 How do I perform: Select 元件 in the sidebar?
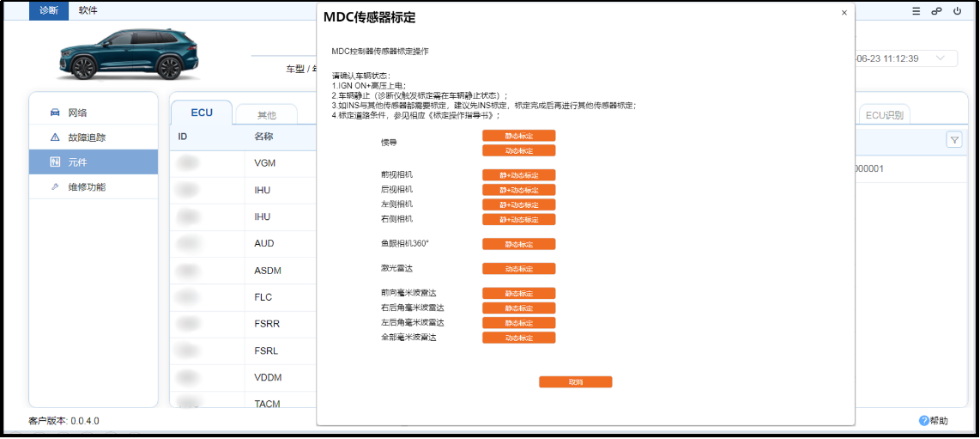pos(94,162)
